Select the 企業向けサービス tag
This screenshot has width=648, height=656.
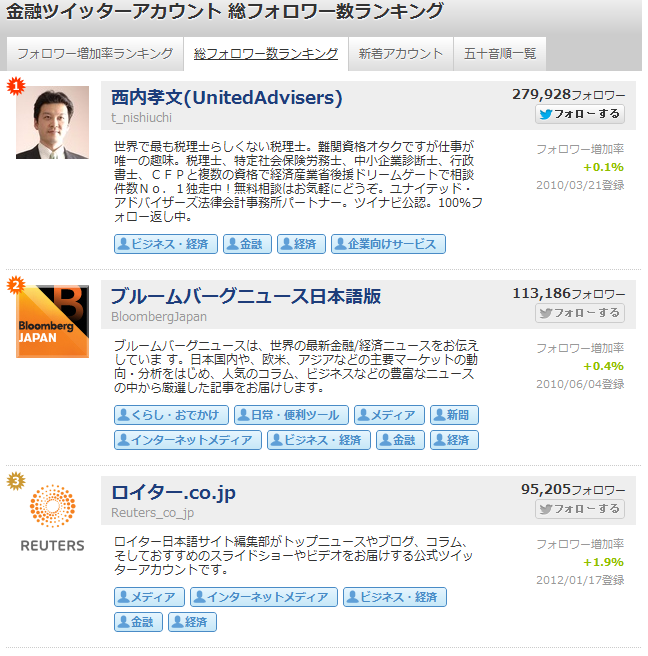pos(388,244)
